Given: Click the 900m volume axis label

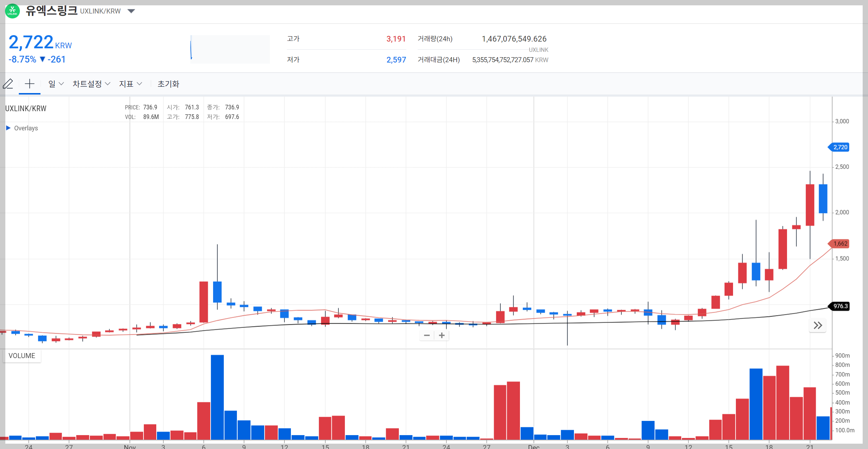Looking at the screenshot, I should [x=842, y=356].
